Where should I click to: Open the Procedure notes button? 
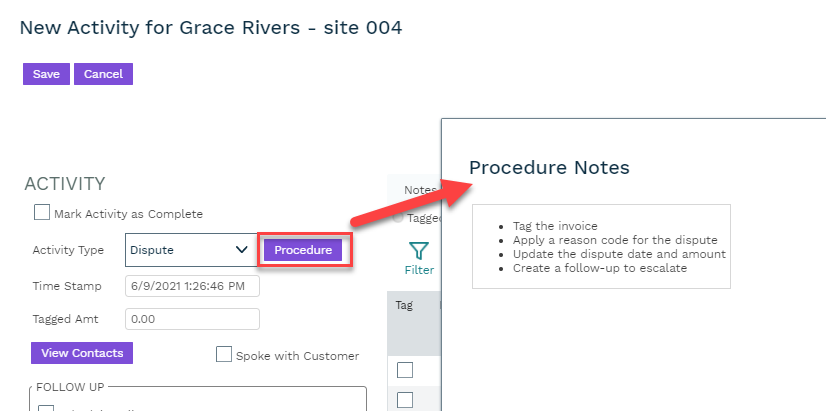pyautogui.click(x=303, y=250)
